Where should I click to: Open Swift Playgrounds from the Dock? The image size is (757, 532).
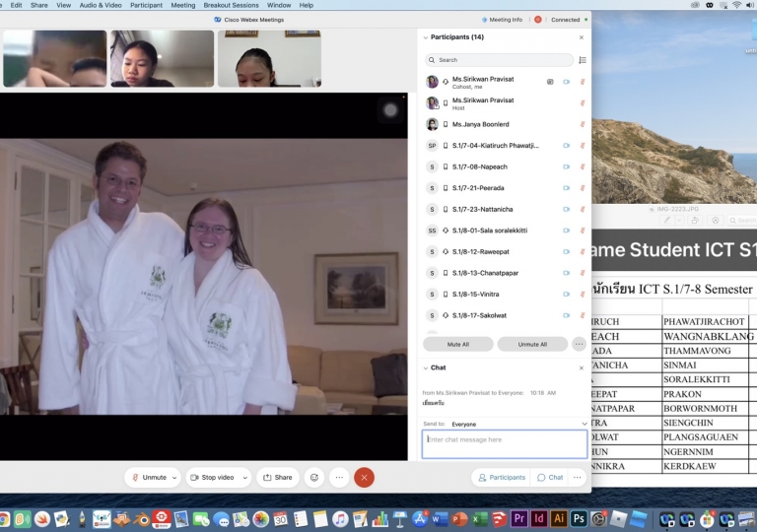(x=42, y=519)
